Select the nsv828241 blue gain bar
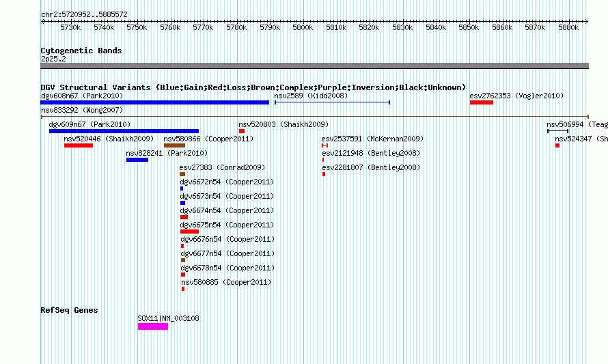 point(137,160)
